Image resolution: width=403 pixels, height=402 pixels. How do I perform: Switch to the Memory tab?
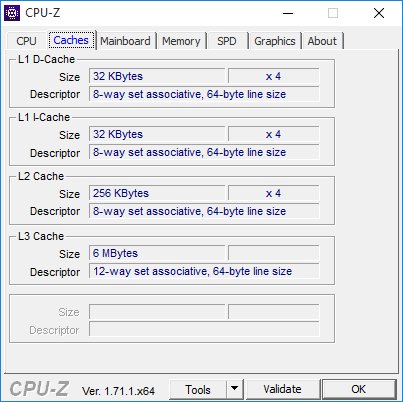[x=181, y=41]
